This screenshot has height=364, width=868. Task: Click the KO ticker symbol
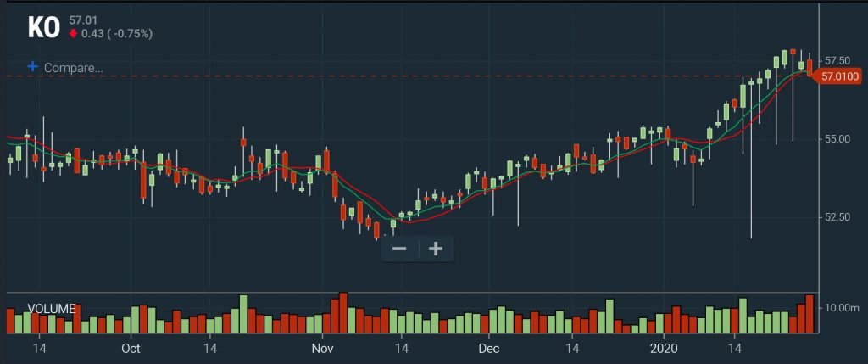click(x=43, y=28)
